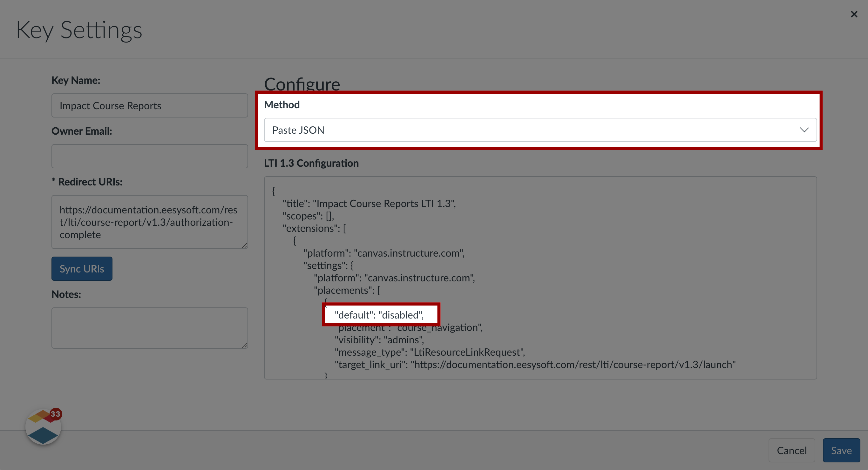Click the "extensions": [ line

point(314,228)
